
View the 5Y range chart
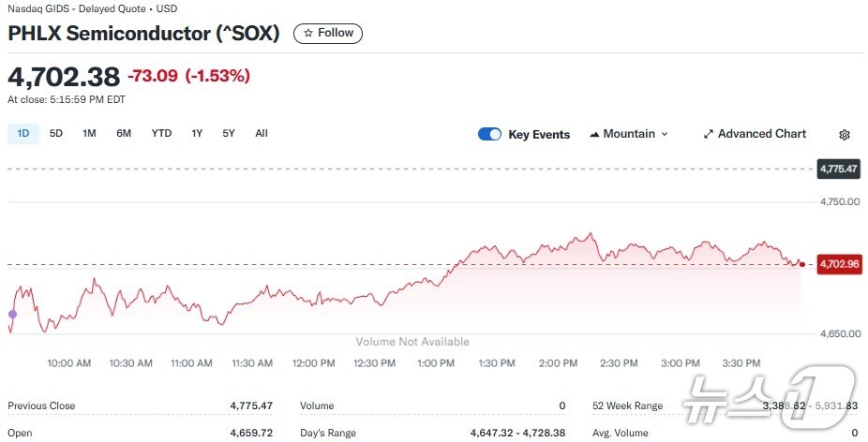pos(229,133)
